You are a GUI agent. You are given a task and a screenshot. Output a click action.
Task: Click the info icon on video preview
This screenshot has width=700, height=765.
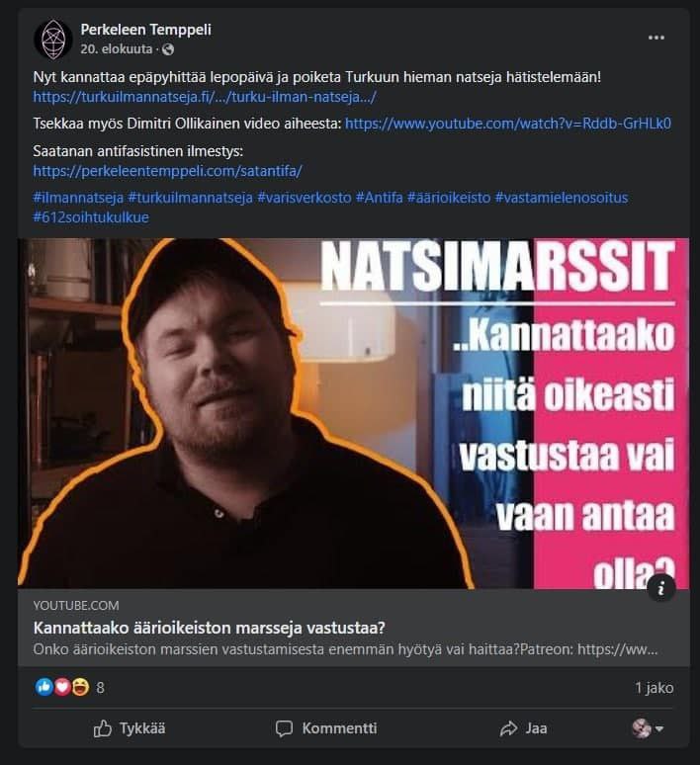pos(661,588)
